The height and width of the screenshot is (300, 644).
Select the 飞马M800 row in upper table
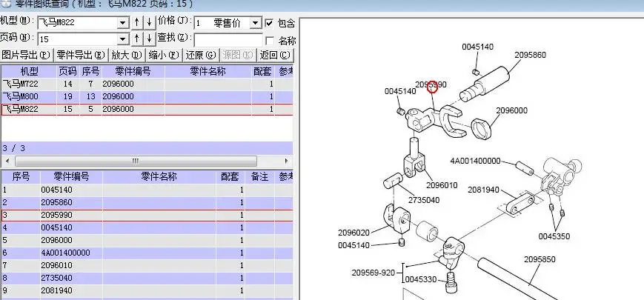[x=147, y=97]
